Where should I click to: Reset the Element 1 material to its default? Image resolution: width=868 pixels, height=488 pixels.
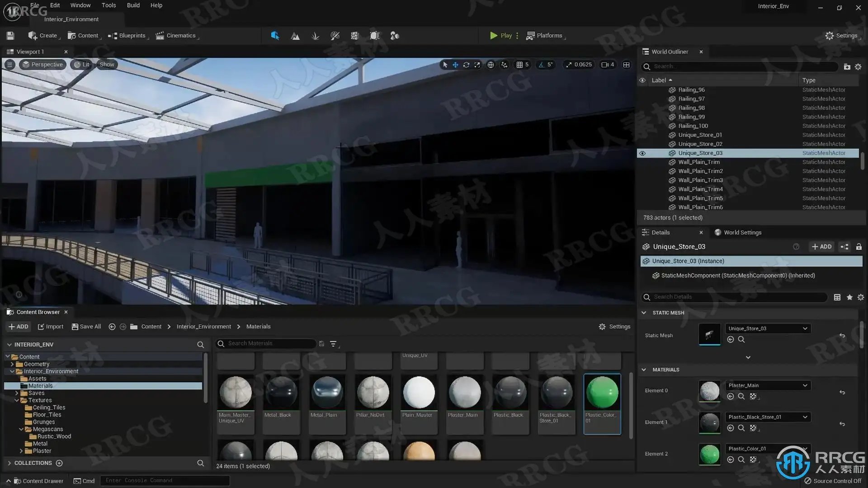pyautogui.click(x=842, y=424)
